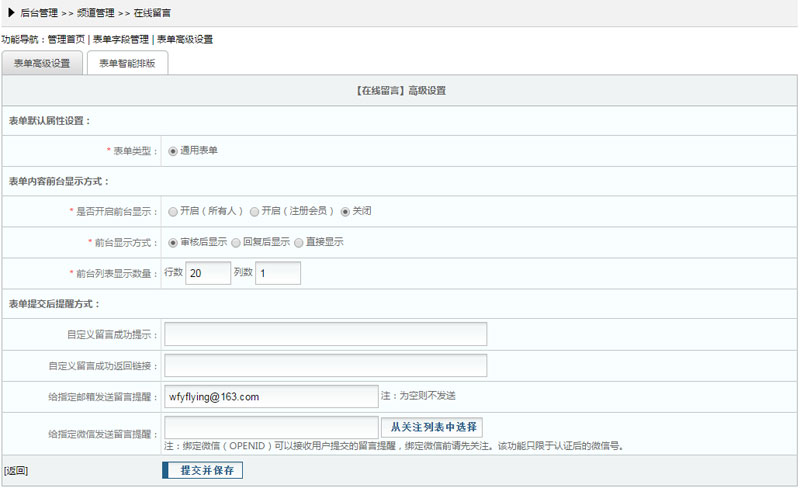Choose the 关闭 radio option
Screen dimensions: 800x488
coord(346,212)
